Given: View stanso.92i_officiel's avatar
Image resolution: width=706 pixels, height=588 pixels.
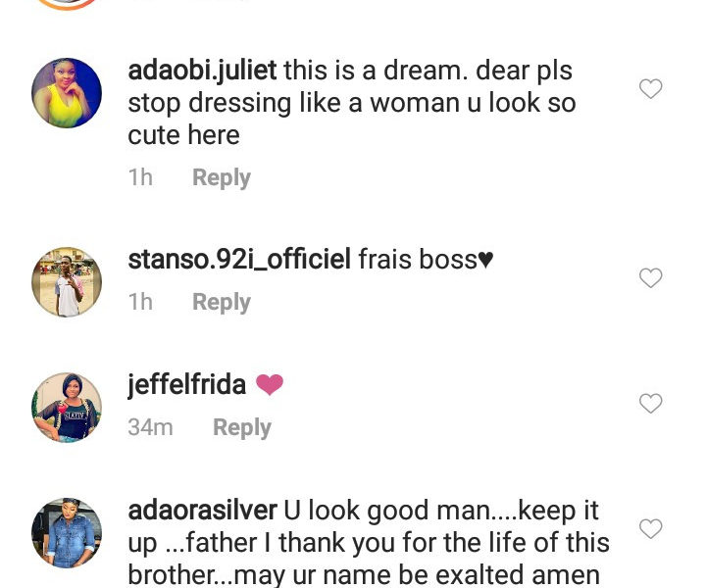Looking at the screenshot, I should click(67, 282).
